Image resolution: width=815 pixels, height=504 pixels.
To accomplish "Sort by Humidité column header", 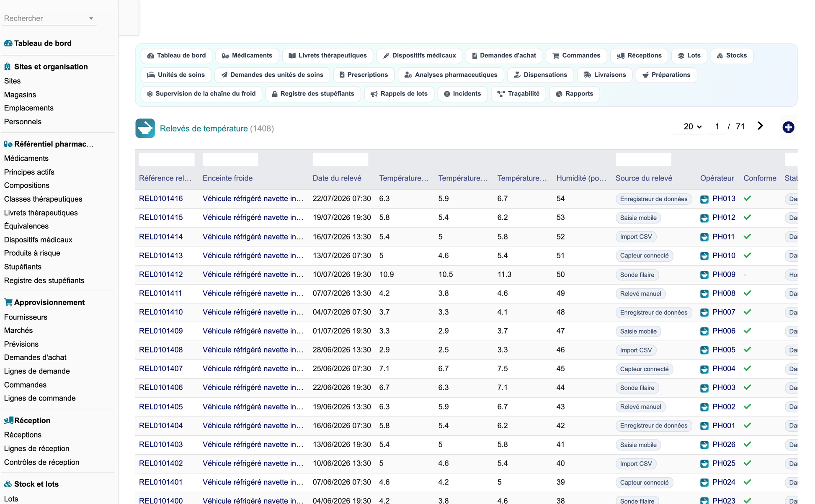I will [x=581, y=178].
